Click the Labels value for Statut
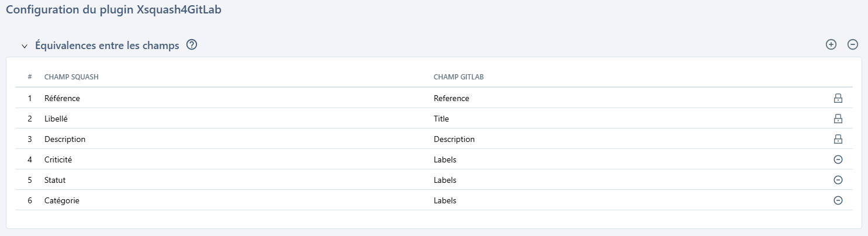The image size is (868, 236). point(445,180)
